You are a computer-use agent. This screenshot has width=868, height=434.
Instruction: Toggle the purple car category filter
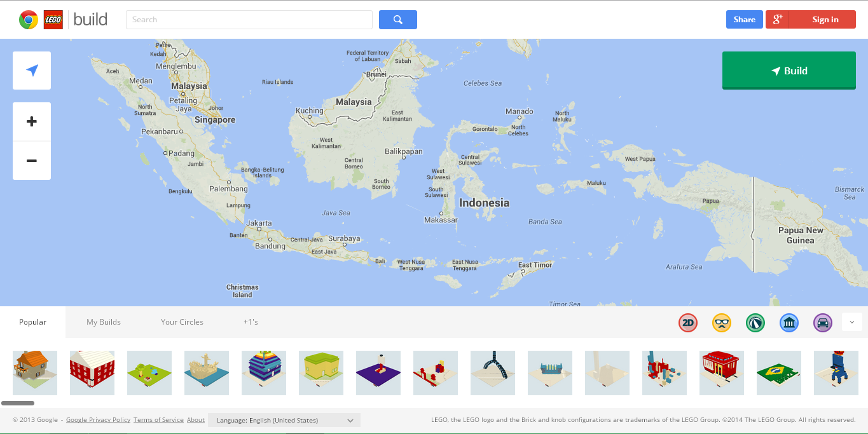coord(823,323)
